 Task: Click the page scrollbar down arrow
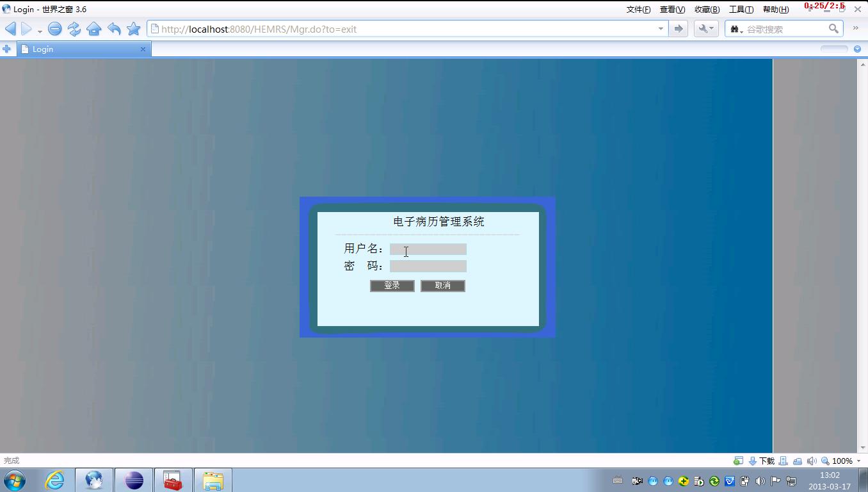coord(862,448)
